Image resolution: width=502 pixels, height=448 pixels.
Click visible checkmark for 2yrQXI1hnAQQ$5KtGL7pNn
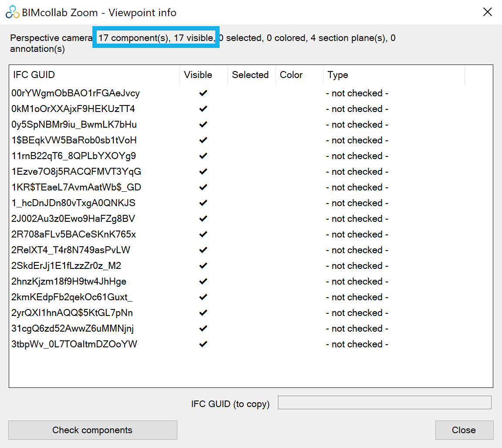204,313
